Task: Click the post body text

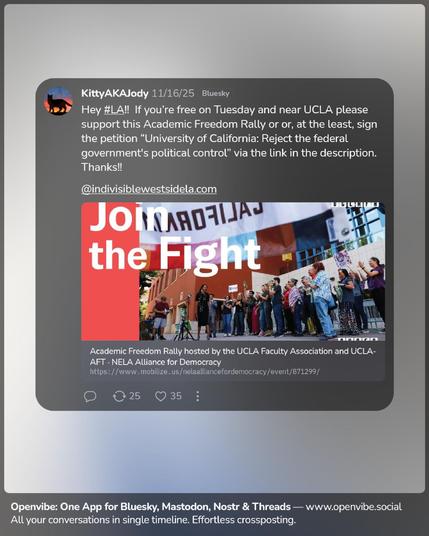Action: pyautogui.click(x=229, y=138)
